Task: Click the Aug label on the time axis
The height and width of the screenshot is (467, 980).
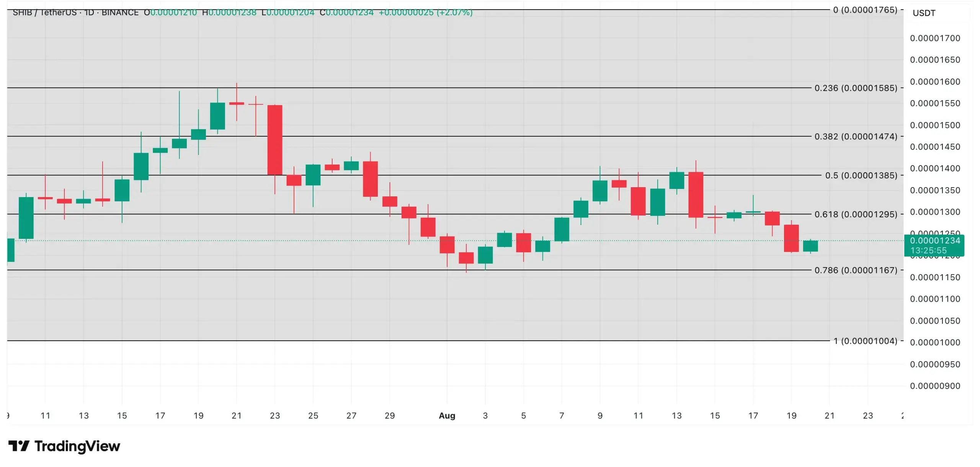Action: pyautogui.click(x=447, y=416)
